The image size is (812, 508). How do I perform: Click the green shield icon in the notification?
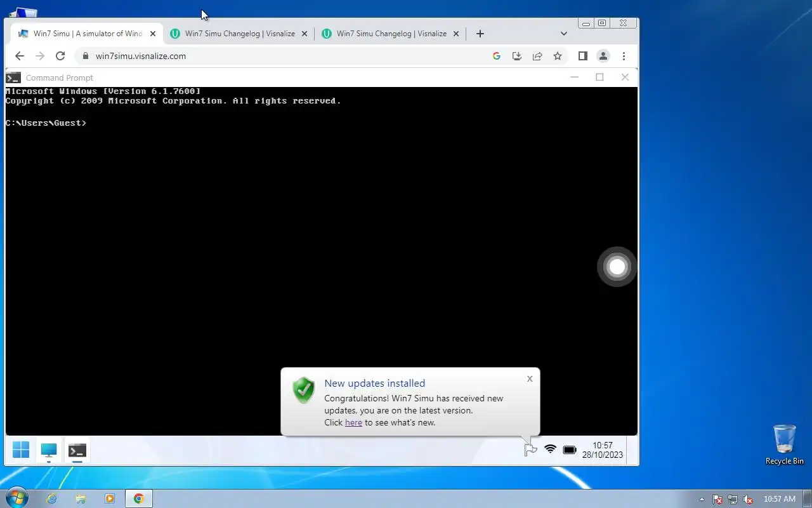pyautogui.click(x=304, y=390)
